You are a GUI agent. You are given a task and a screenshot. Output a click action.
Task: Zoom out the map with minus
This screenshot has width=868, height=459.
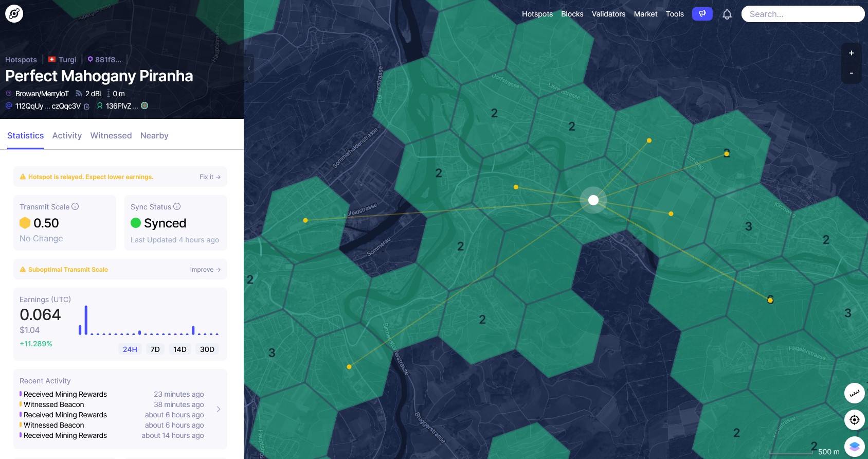click(851, 73)
